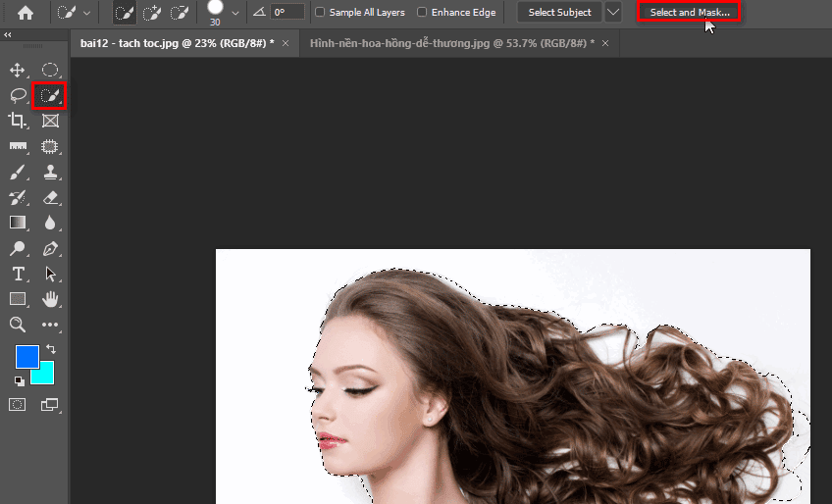Viewport: 832px width, 504px height.
Task: Select the Path Selection arrow tool
Action: 50,274
